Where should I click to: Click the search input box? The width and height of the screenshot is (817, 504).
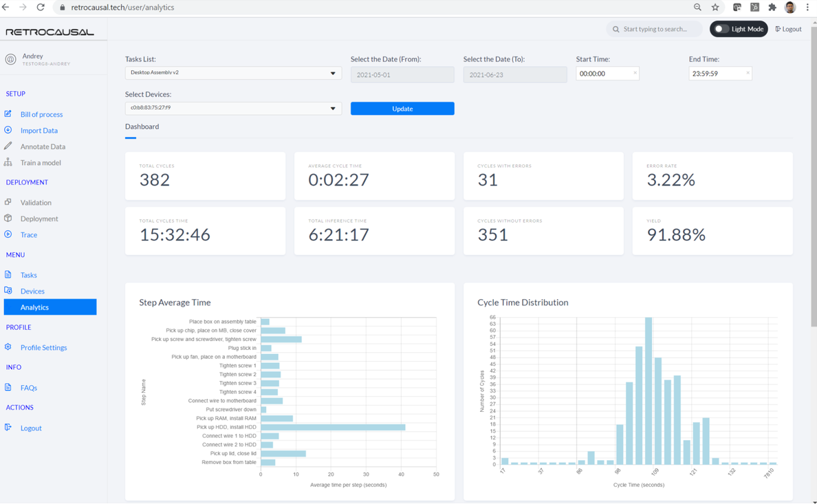pyautogui.click(x=655, y=29)
